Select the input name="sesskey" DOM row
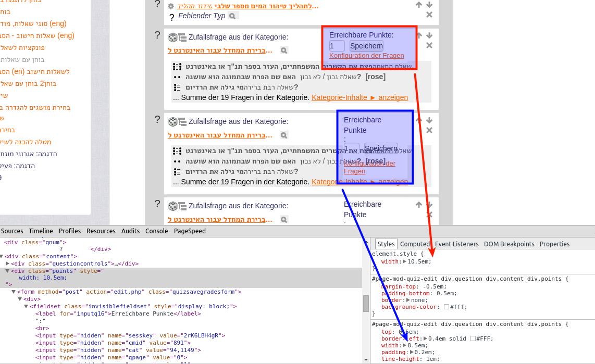Viewport: 595px width, 364px height. tap(130, 335)
